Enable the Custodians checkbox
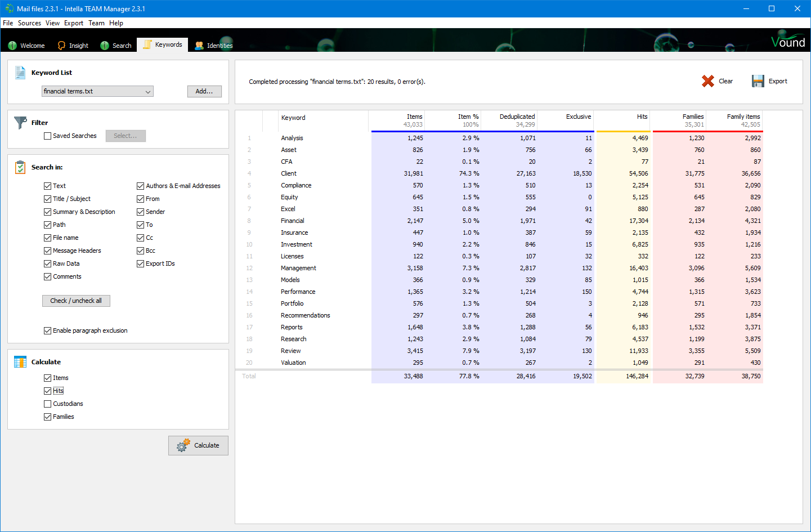This screenshot has width=811, height=532. 48,404
